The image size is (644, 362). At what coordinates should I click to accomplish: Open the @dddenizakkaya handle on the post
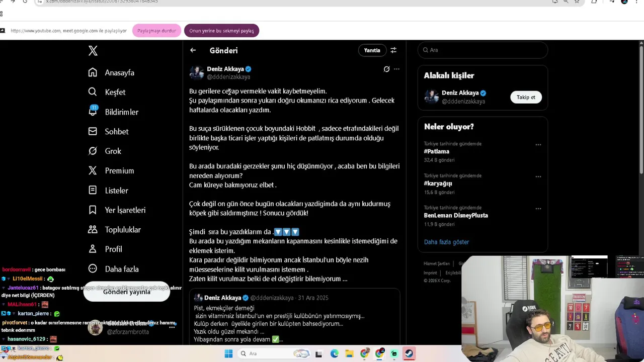[228, 77]
